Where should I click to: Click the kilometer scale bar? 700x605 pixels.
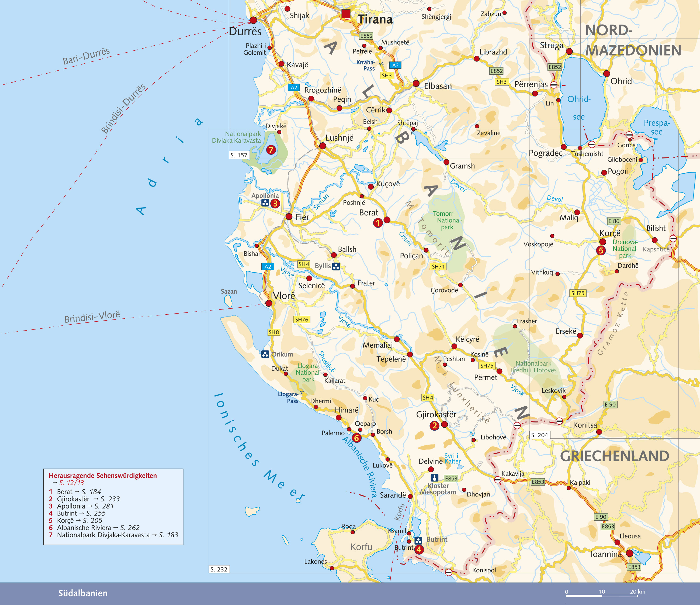pos(601,596)
